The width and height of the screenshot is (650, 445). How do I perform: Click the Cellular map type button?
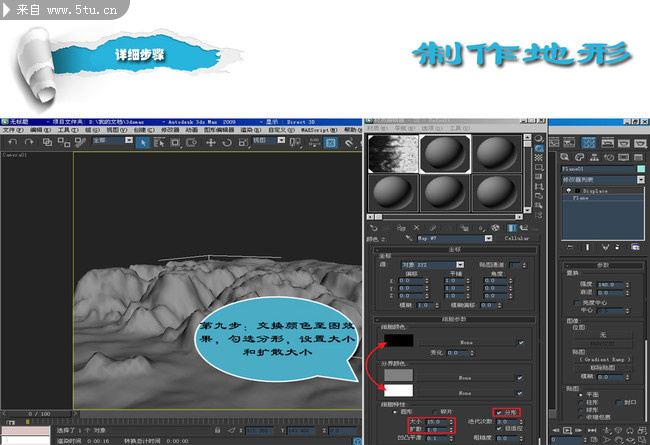(514, 239)
